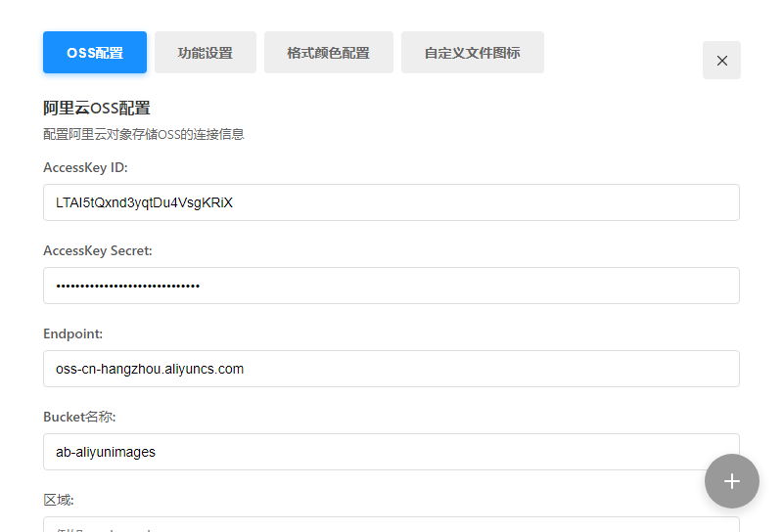Switch to the OSS配置 tab
This screenshot has height=532, width=783.
coord(95,53)
